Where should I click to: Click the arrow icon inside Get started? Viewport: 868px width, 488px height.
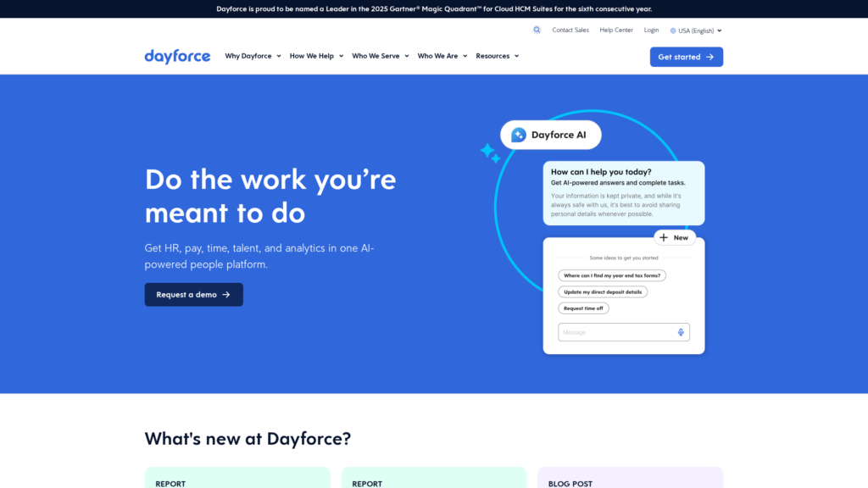pyautogui.click(x=710, y=57)
